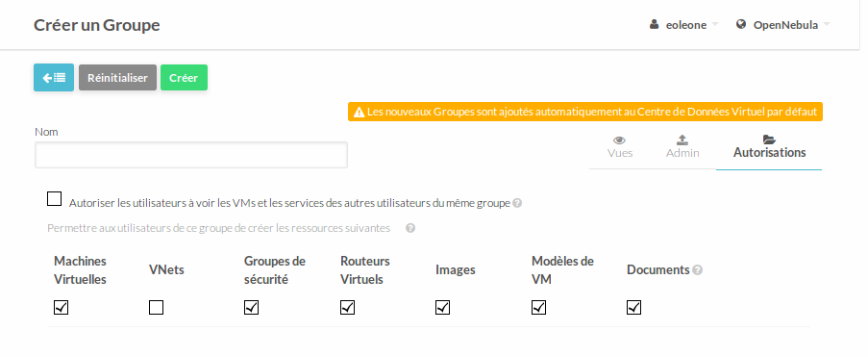Uncheck the Images checkbox
868x356 pixels.
(442, 307)
